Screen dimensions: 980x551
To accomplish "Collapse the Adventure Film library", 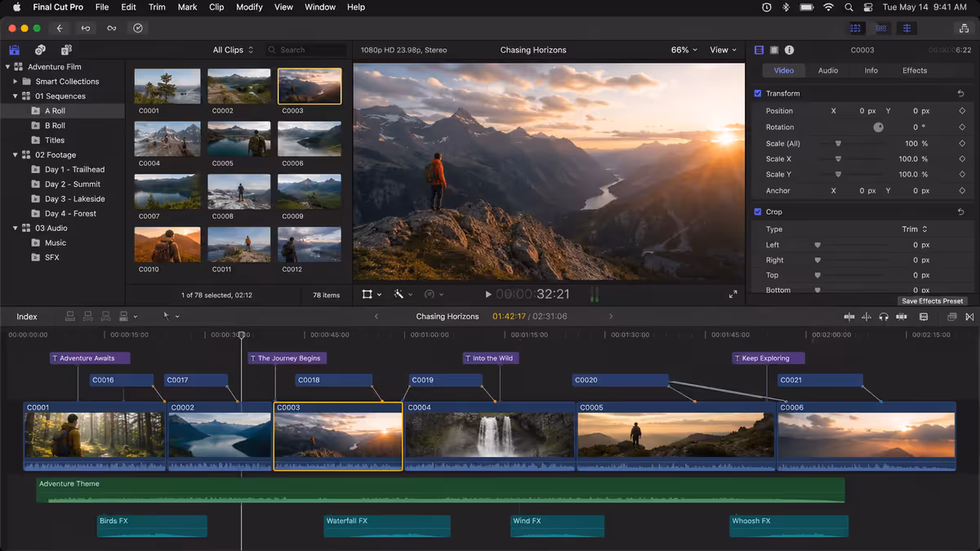I will [7, 67].
